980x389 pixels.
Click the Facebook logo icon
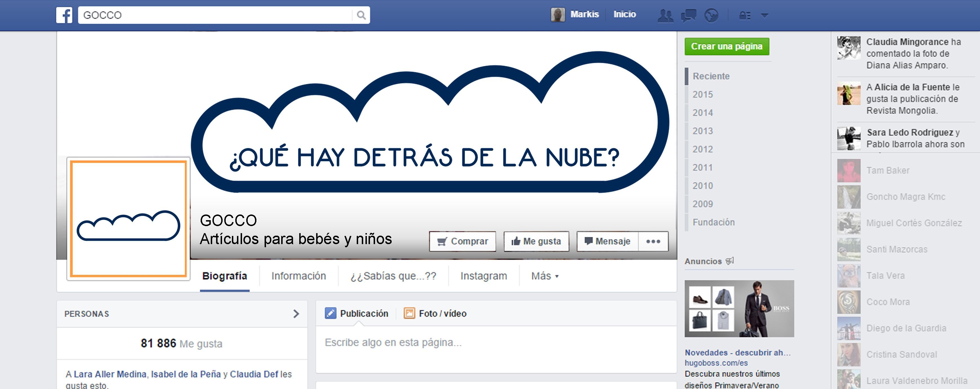64,15
